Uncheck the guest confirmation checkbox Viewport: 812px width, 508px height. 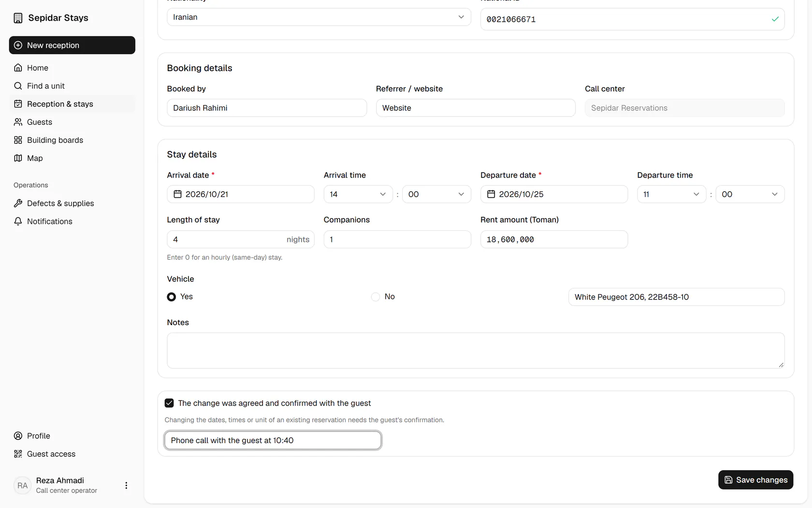tap(169, 403)
